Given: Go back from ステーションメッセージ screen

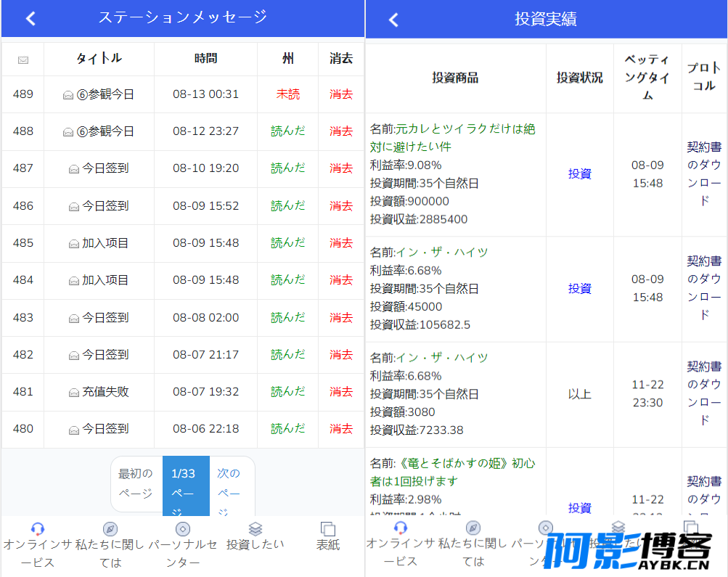Looking at the screenshot, I should point(30,18).
